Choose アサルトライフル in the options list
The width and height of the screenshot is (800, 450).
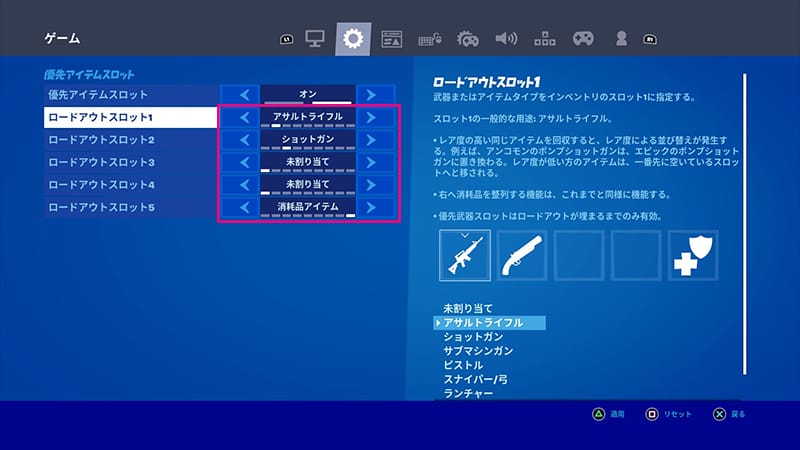tap(489, 323)
